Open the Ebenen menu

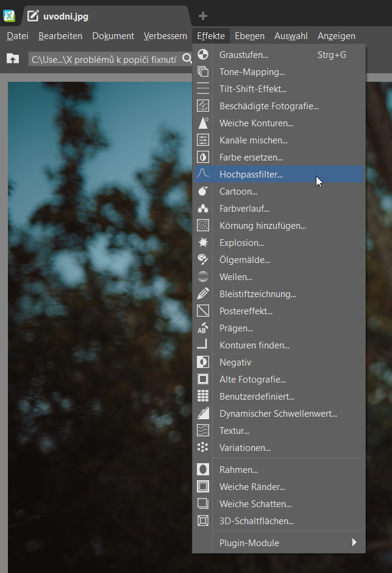(249, 36)
